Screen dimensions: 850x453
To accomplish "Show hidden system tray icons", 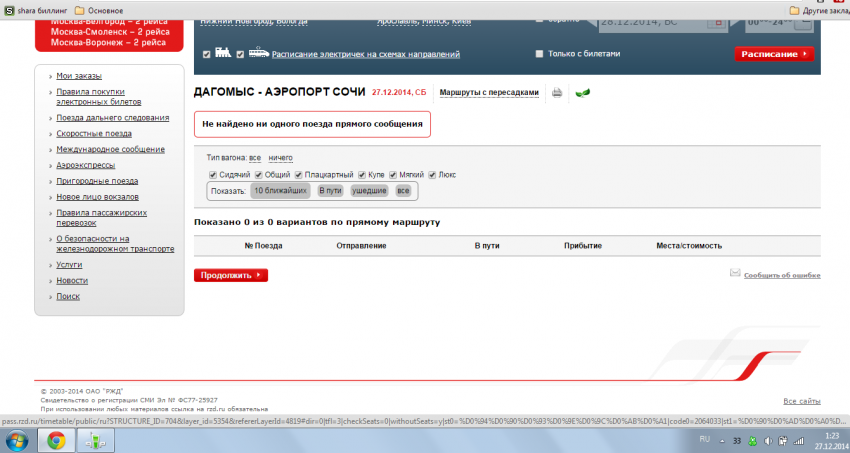I will point(724,440).
